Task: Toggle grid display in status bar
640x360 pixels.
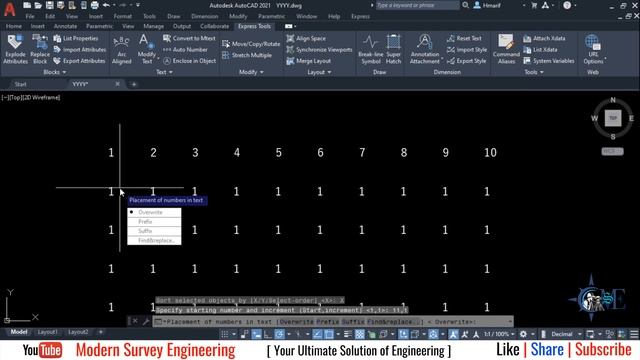Action: pos(224,334)
